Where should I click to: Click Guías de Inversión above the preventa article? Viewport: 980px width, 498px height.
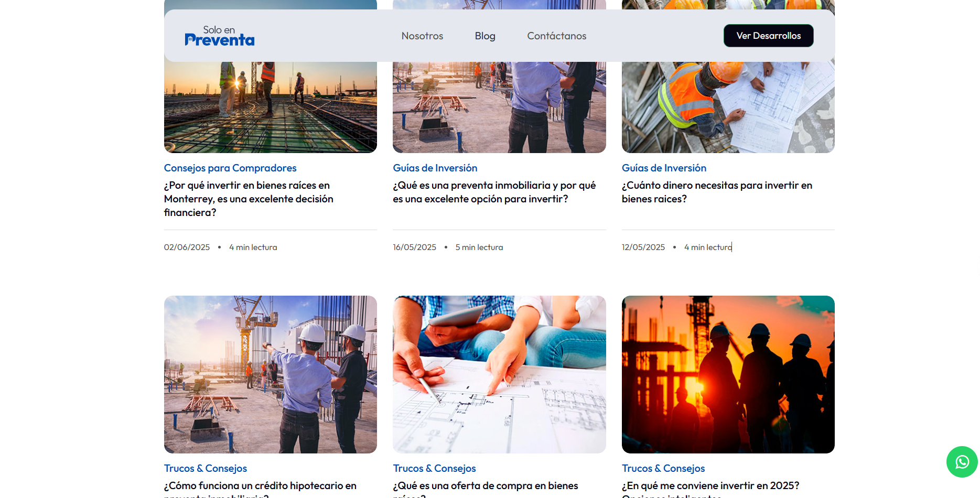[435, 168]
